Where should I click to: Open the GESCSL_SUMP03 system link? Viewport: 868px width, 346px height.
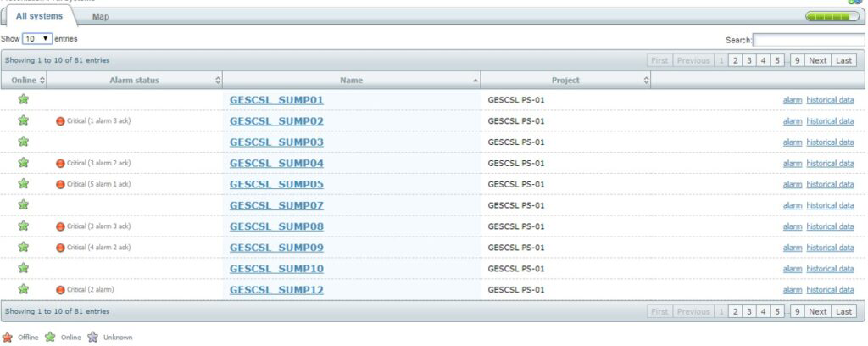point(276,142)
